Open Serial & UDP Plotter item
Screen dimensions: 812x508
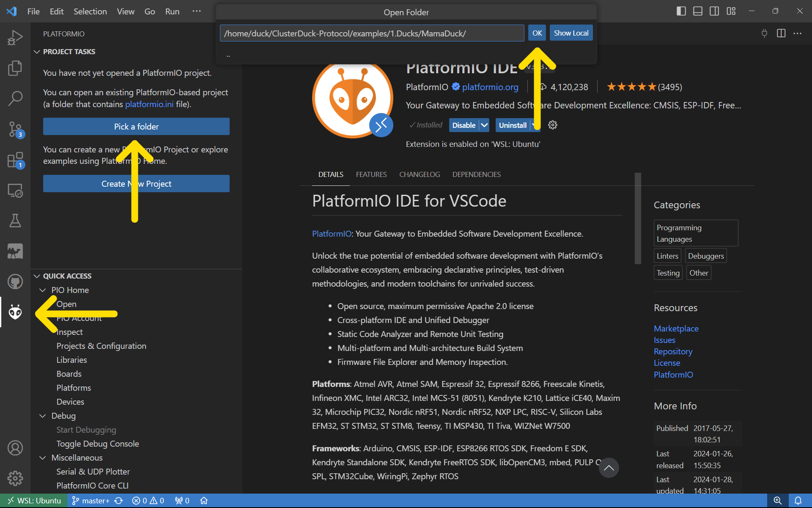click(93, 472)
